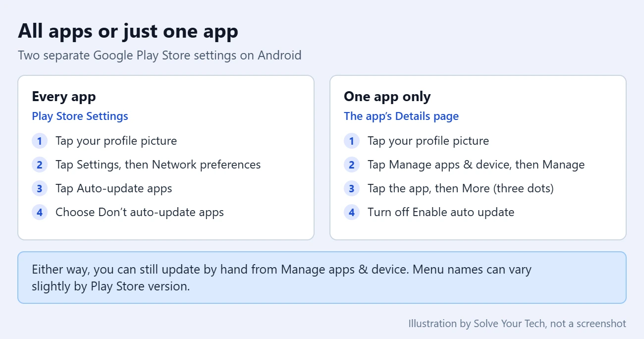
Task: Click the "One app only" card heading
Action: click(x=387, y=97)
